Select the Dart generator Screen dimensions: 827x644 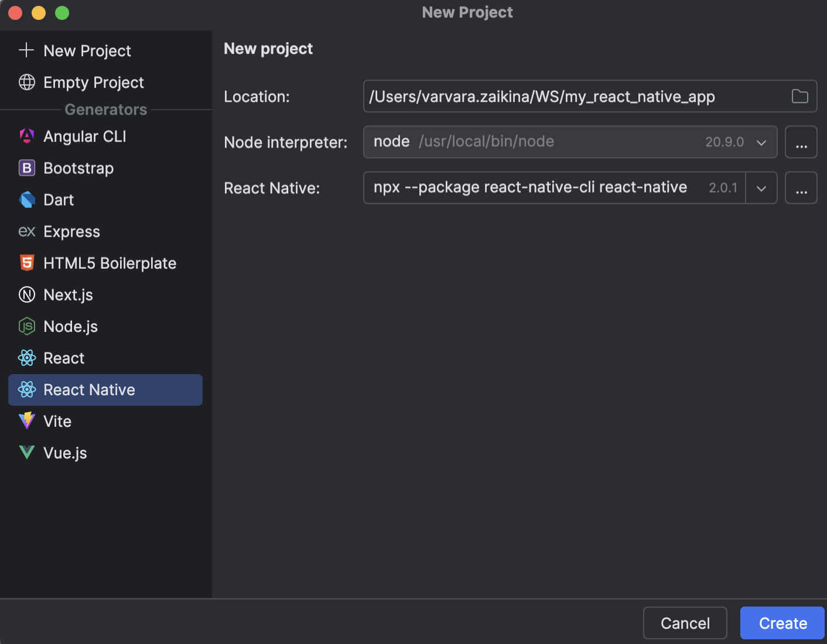point(59,200)
